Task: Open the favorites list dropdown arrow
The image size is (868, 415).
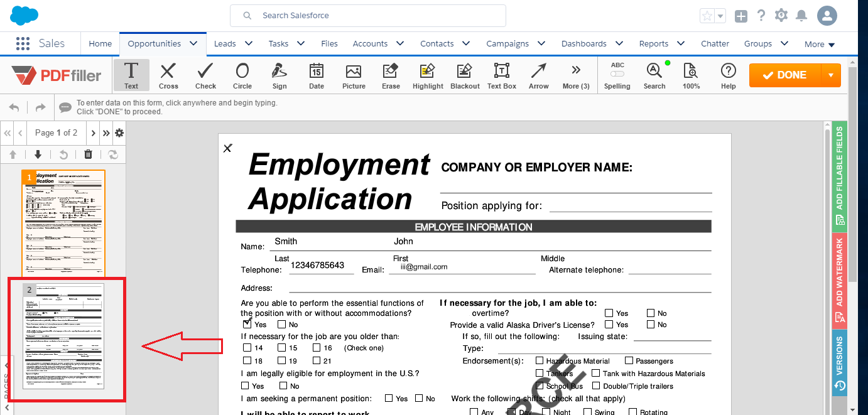Action: coord(720,16)
